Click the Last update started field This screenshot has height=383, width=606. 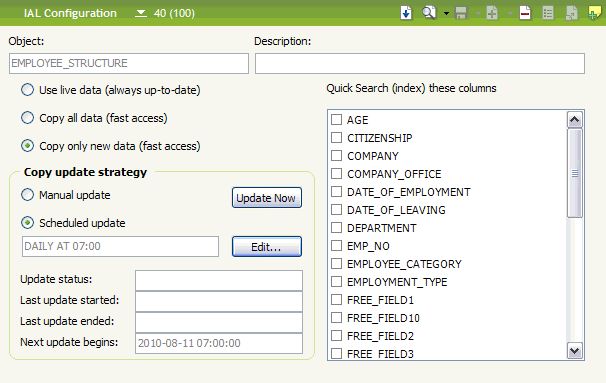219,301
